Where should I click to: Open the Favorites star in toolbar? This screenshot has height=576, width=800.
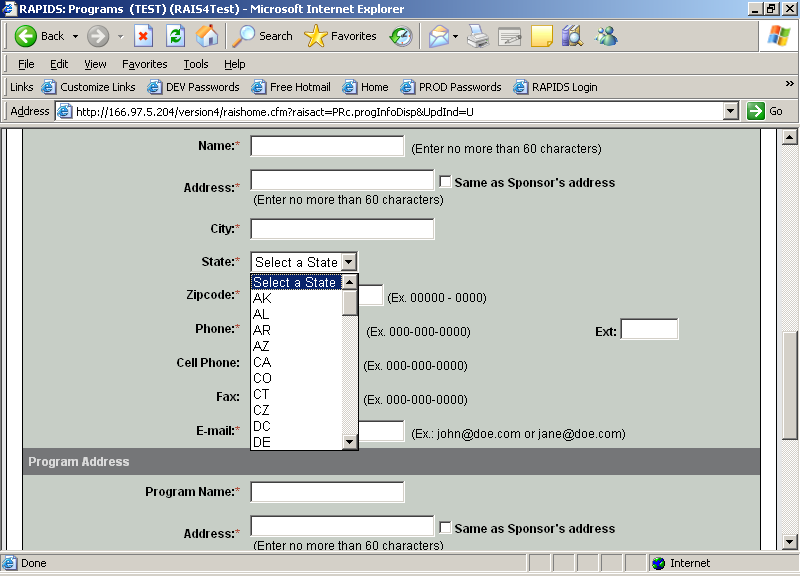click(340, 36)
